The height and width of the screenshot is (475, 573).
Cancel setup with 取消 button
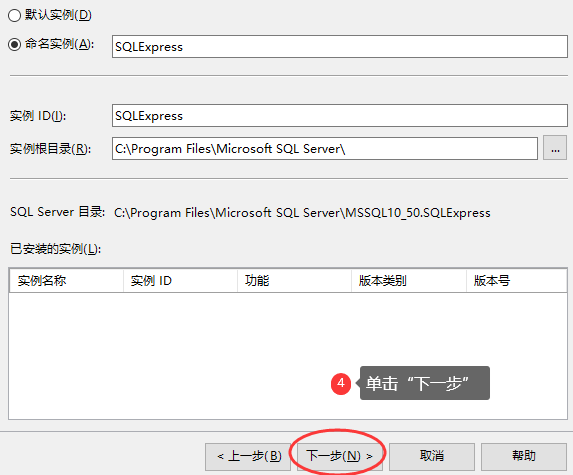click(x=432, y=456)
